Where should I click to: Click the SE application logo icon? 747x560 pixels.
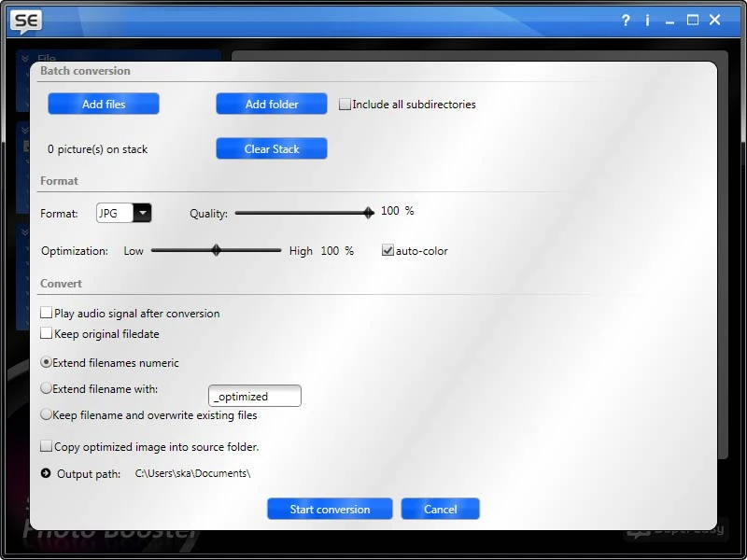pyautogui.click(x=26, y=21)
